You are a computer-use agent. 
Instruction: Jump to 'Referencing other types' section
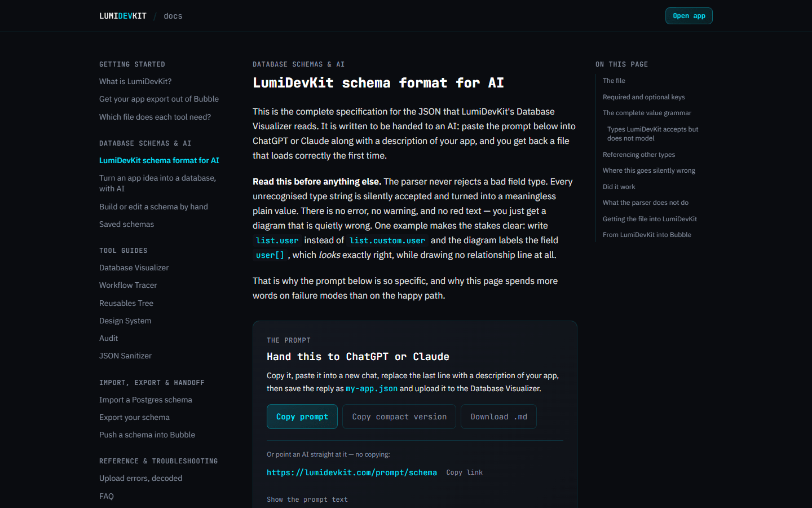coord(639,155)
